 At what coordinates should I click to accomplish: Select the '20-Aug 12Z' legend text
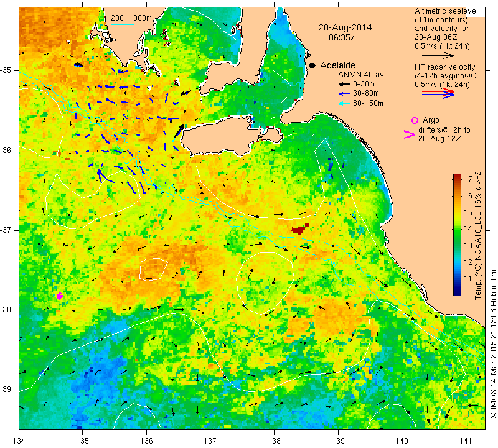(x=439, y=139)
